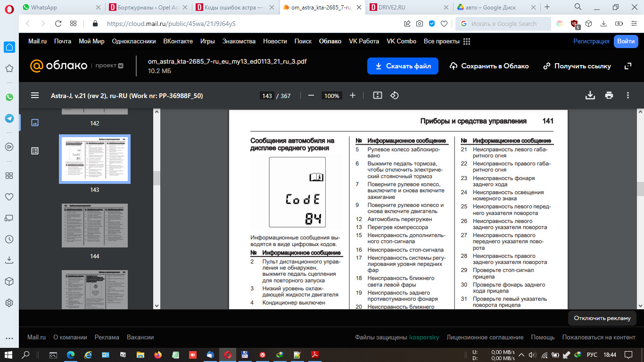Zoom out with the minus button
The width and height of the screenshot is (644, 362).
pyautogui.click(x=311, y=95)
